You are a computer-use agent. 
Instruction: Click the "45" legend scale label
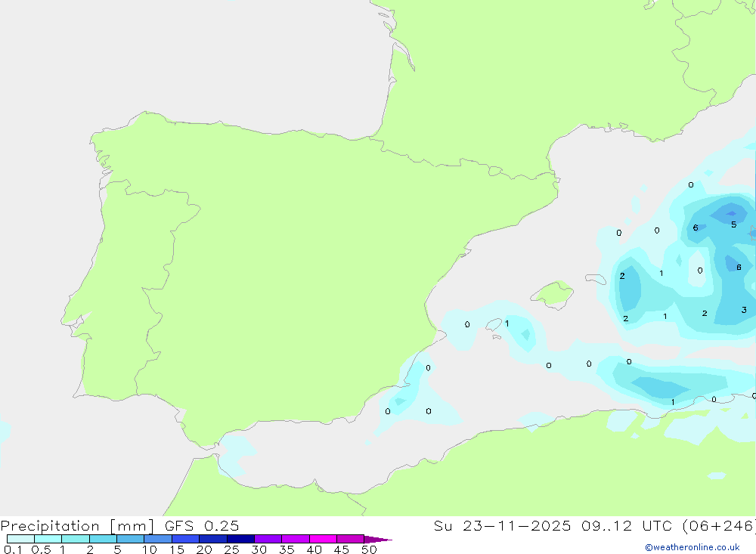(342, 549)
